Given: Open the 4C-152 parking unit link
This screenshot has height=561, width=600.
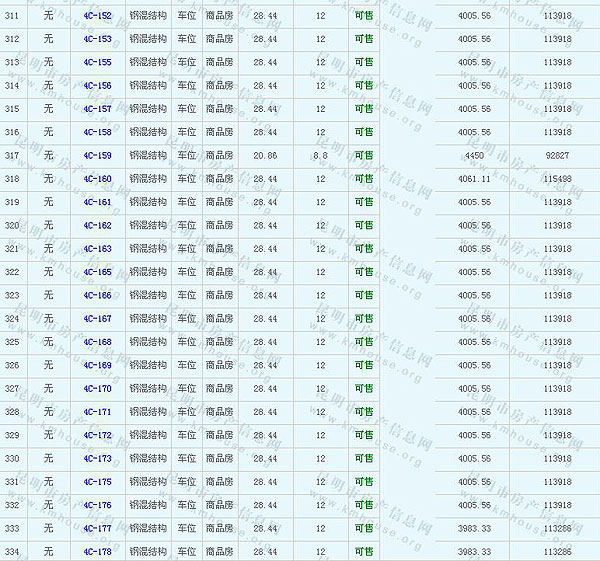Looking at the screenshot, I should [97, 16].
